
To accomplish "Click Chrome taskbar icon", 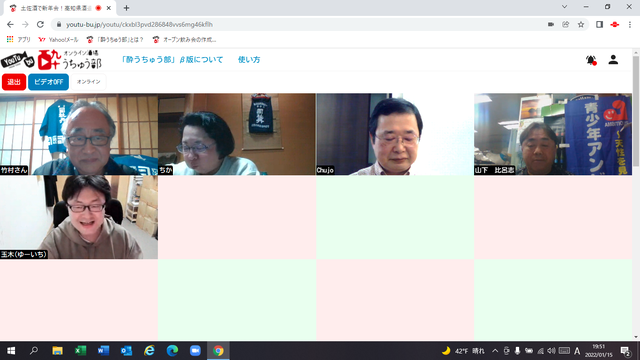I will [x=218, y=351].
